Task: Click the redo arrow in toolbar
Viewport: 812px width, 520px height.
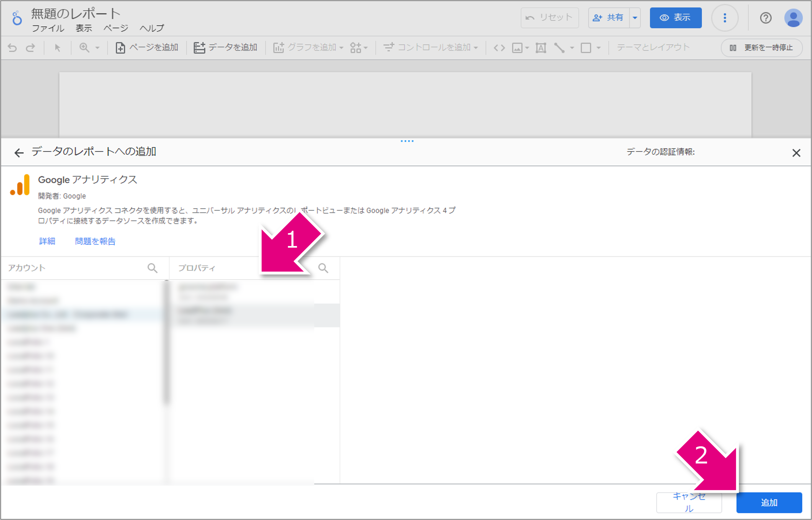Action: click(30, 48)
